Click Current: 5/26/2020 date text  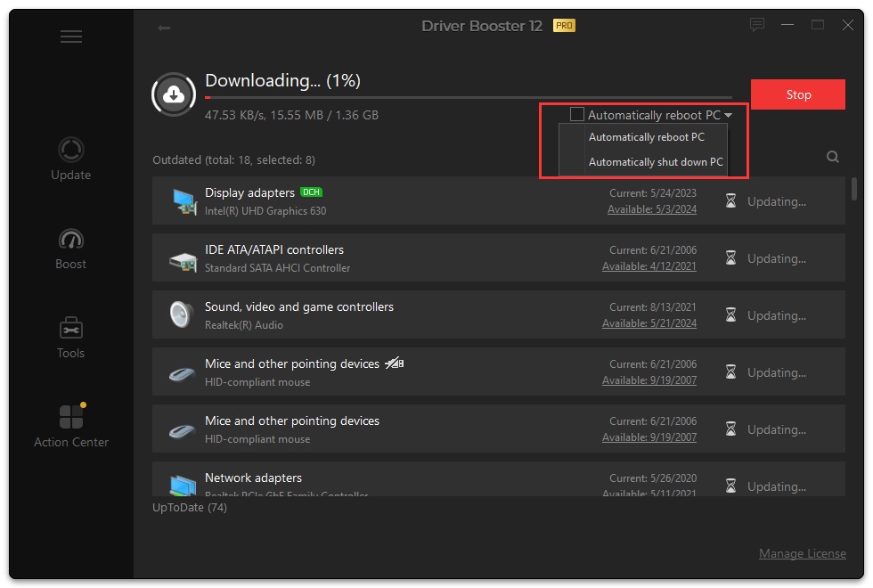[652, 478]
